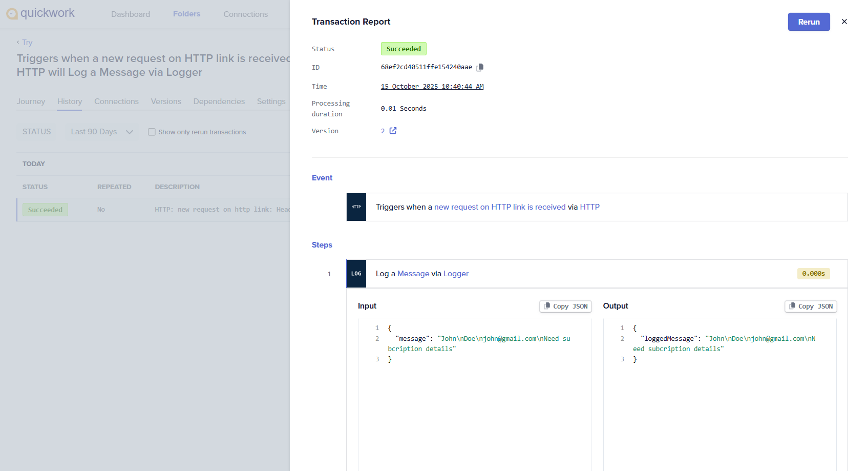Image resolution: width=868 pixels, height=471 pixels.
Task: Click the Event section heading
Action: coord(322,178)
